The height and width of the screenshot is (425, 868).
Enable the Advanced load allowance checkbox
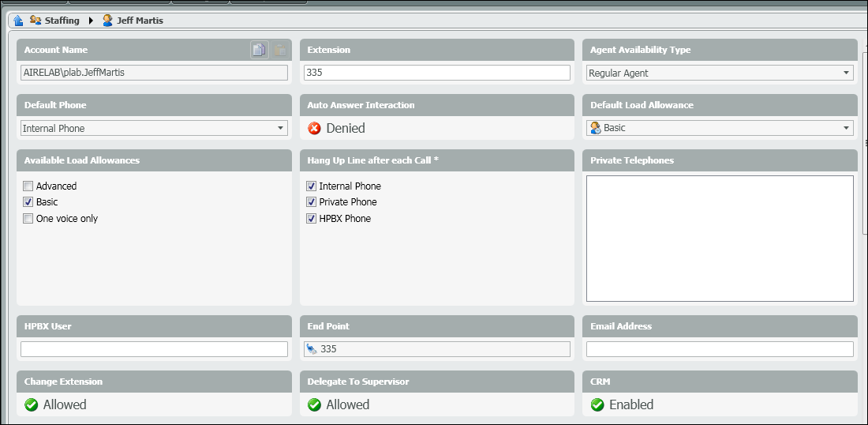(x=28, y=186)
